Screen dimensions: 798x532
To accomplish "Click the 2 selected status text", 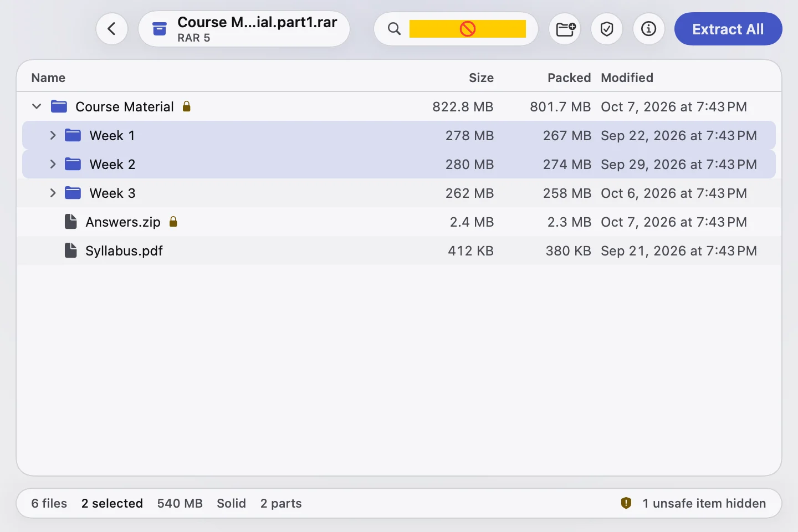I will pyautogui.click(x=112, y=503).
